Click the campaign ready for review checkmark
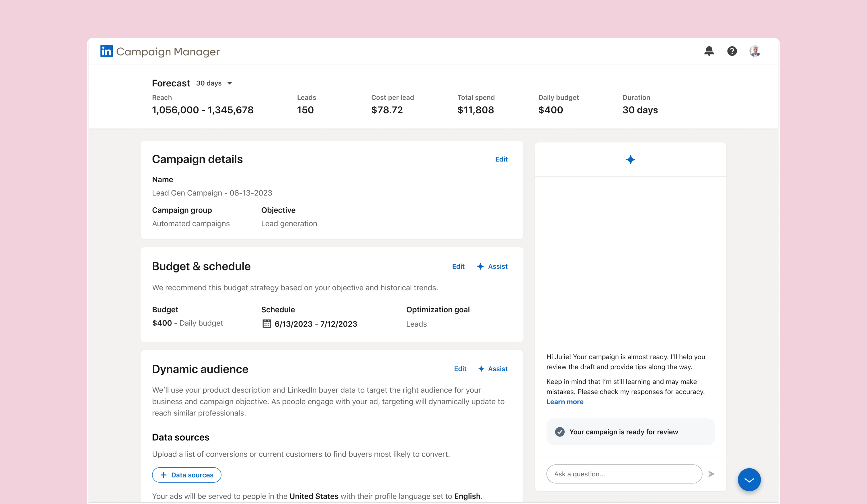Viewport: 867px width, 504px height. coord(560,432)
